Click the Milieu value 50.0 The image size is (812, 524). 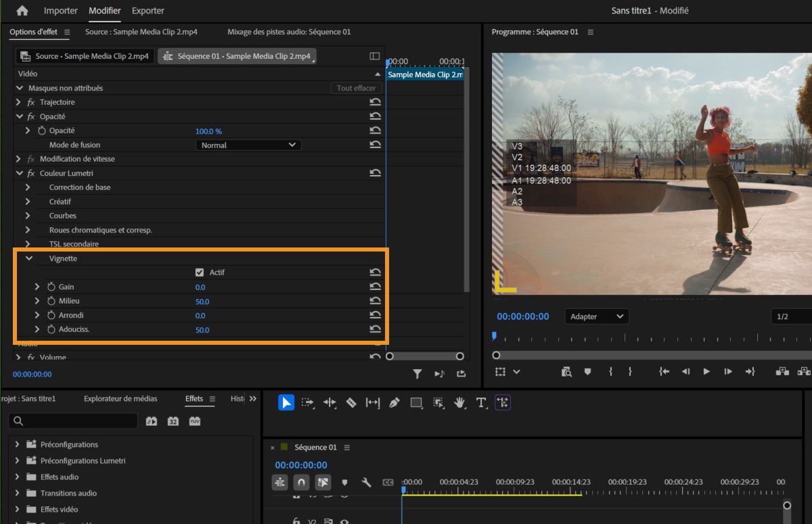[202, 302]
